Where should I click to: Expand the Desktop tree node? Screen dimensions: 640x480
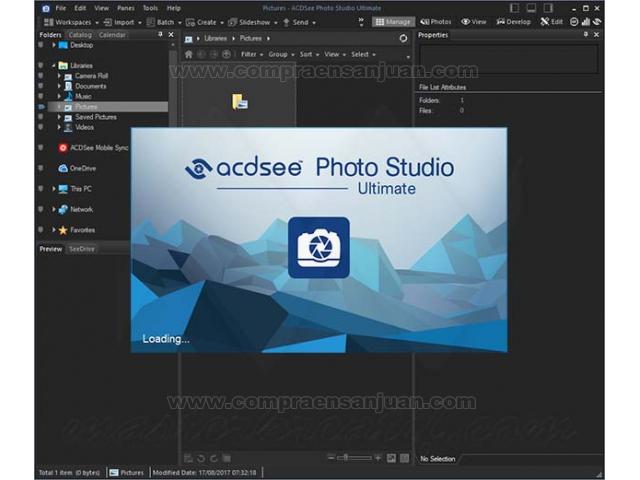point(53,45)
